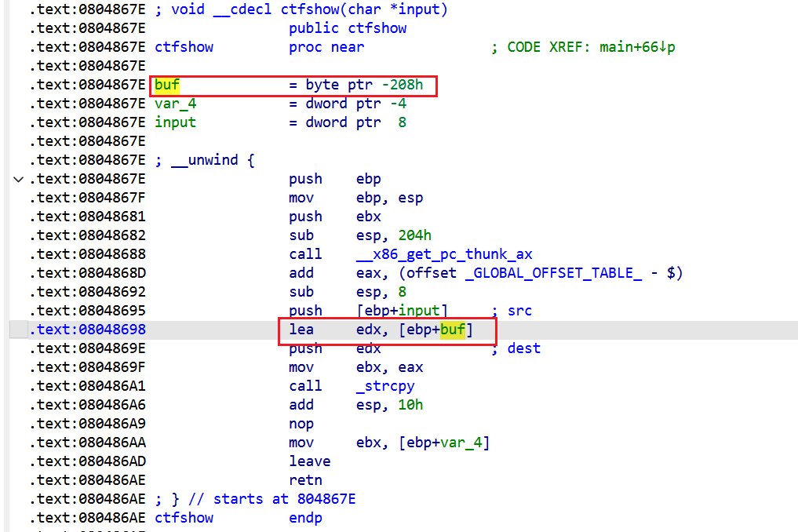
Task: Click buf in the lea edx instruction
Action: (453, 330)
